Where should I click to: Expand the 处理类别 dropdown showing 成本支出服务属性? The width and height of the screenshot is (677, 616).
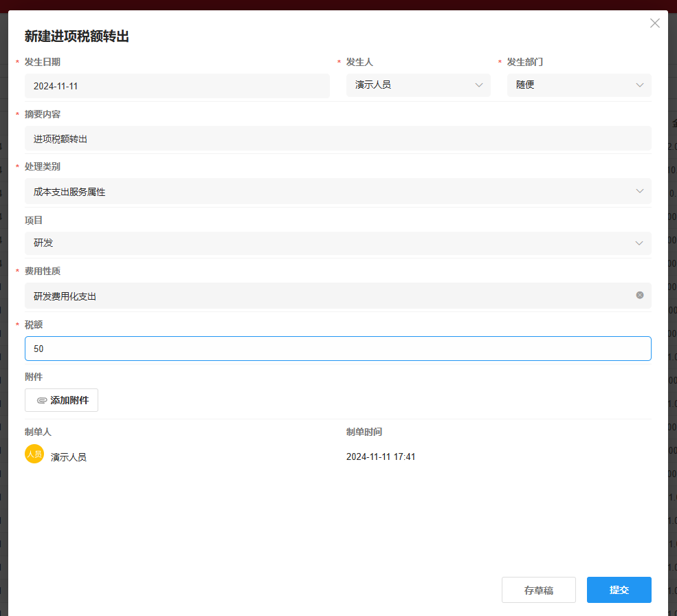(330, 192)
